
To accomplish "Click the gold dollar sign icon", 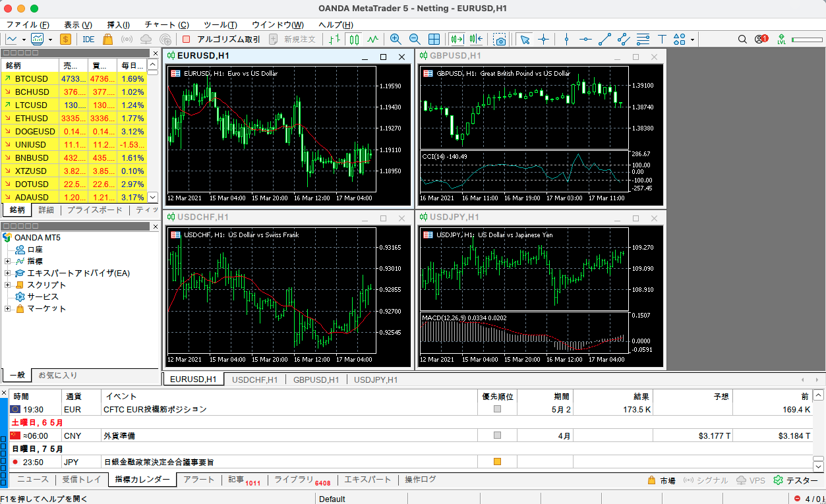I will click(65, 40).
